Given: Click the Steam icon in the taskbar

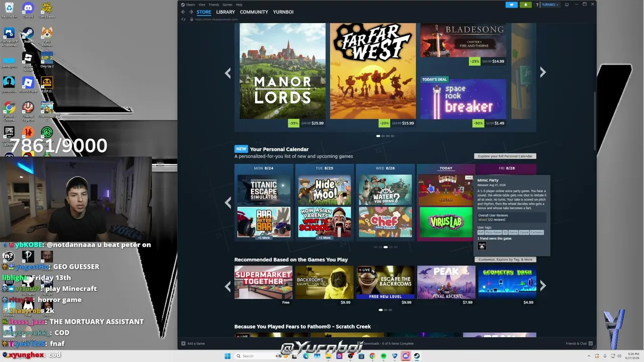Looking at the screenshot, I should tap(417, 356).
